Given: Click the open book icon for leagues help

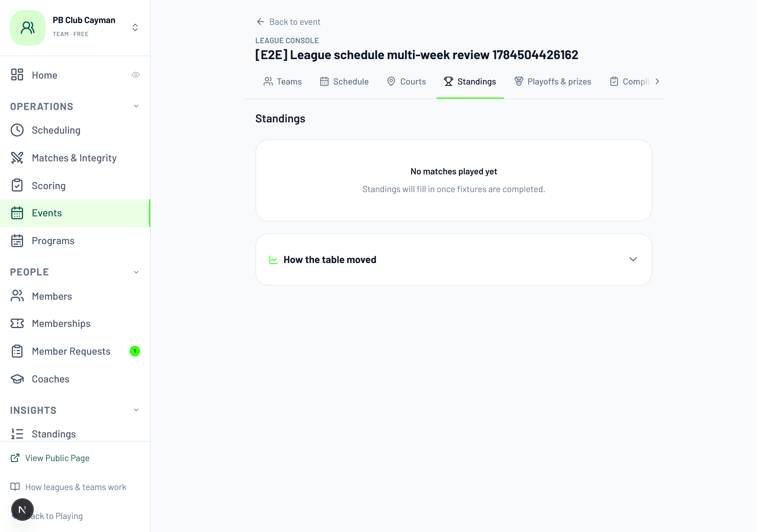Looking at the screenshot, I should [15, 487].
